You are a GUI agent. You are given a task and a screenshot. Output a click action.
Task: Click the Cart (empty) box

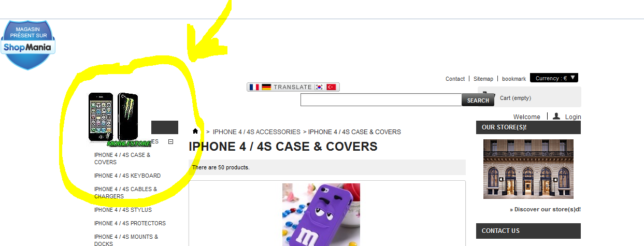coord(529,97)
